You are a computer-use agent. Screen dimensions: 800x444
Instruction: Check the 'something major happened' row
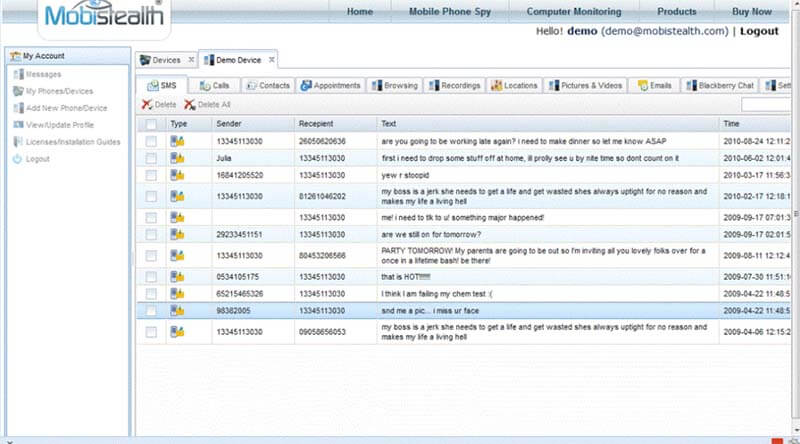[151, 218]
